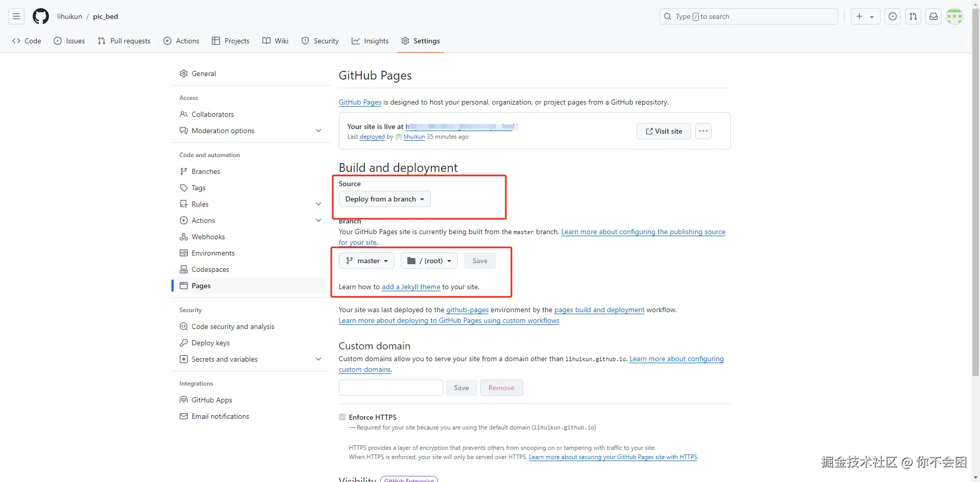Switch to the top Actions tab

[181, 41]
